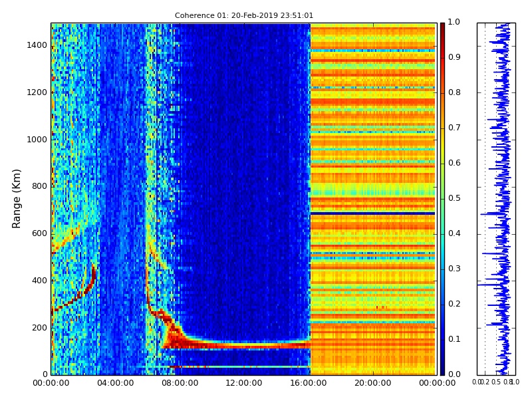Click the red horizontal echo layer near 130 km
The image size is (532, 399).
click(244, 345)
